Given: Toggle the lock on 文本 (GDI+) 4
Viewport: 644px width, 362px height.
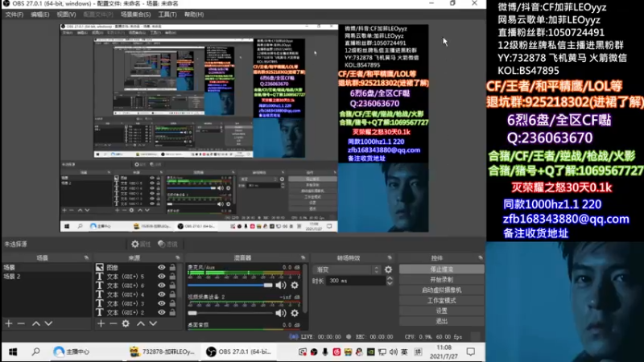Looking at the screenshot, I should tap(172, 294).
